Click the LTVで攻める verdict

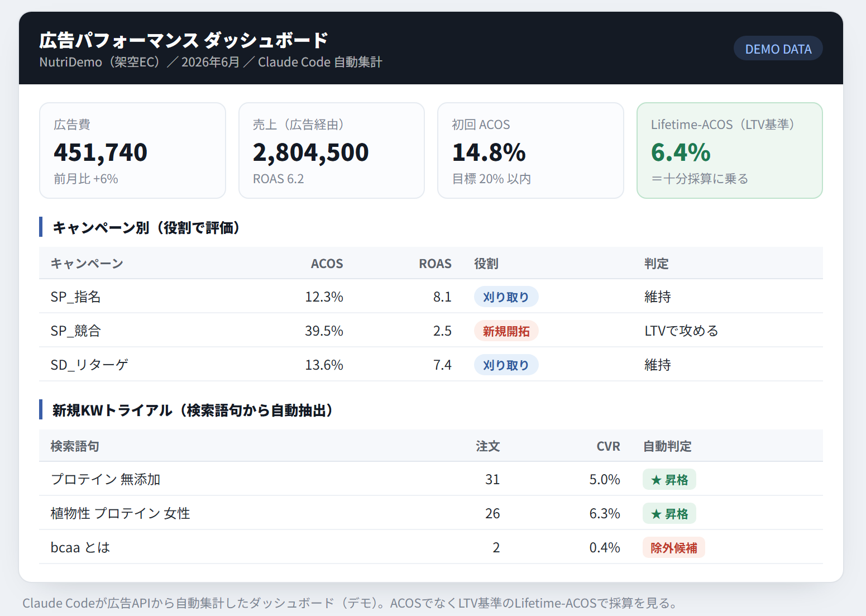click(681, 331)
